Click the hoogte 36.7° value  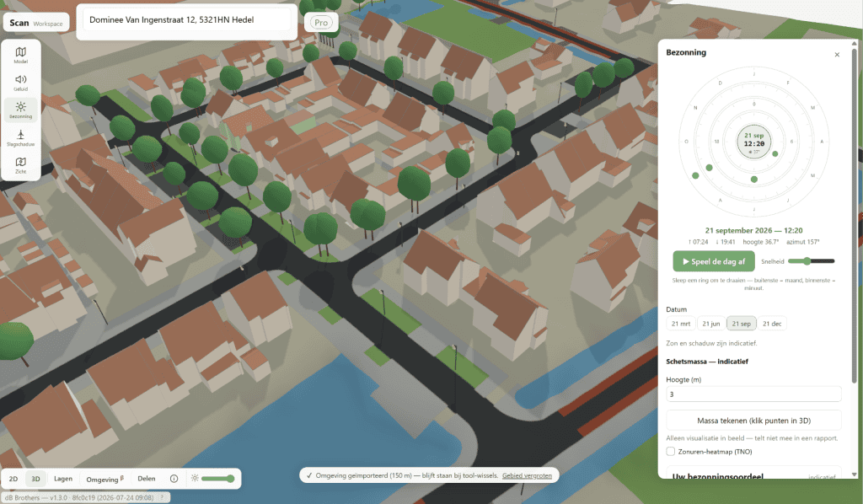pyautogui.click(x=761, y=242)
